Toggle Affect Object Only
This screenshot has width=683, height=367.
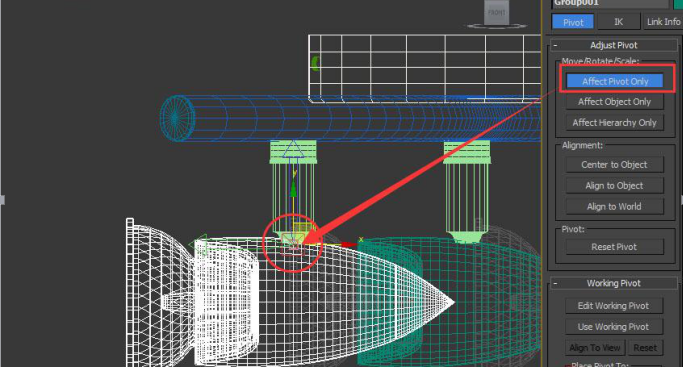click(x=615, y=101)
